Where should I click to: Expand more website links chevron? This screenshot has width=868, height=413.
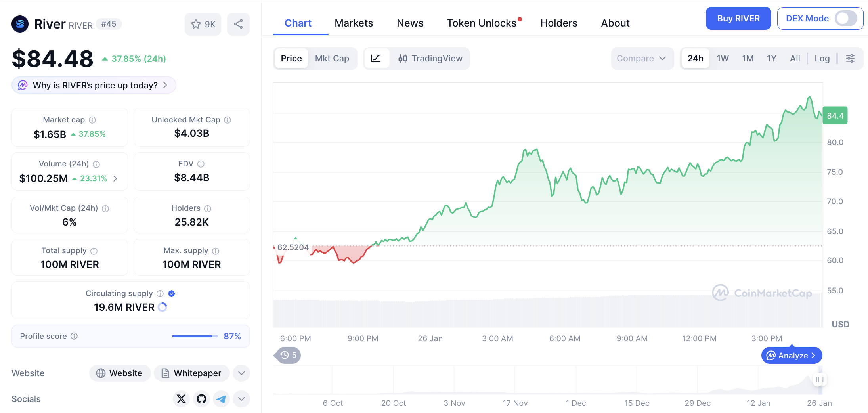[x=241, y=373]
